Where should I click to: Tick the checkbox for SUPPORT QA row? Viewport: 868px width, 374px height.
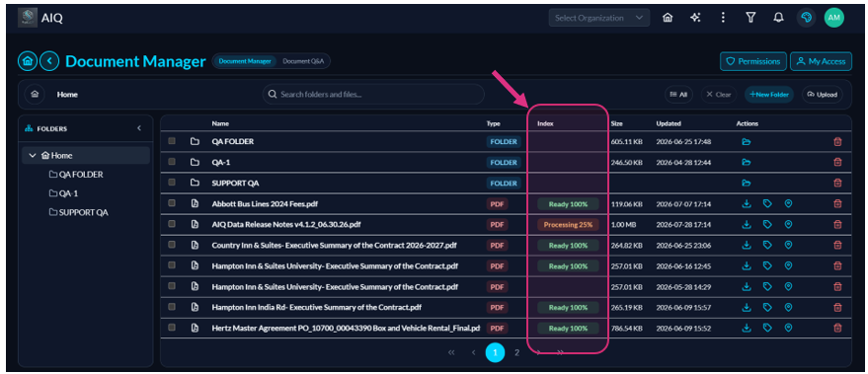[x=172, y=183]
